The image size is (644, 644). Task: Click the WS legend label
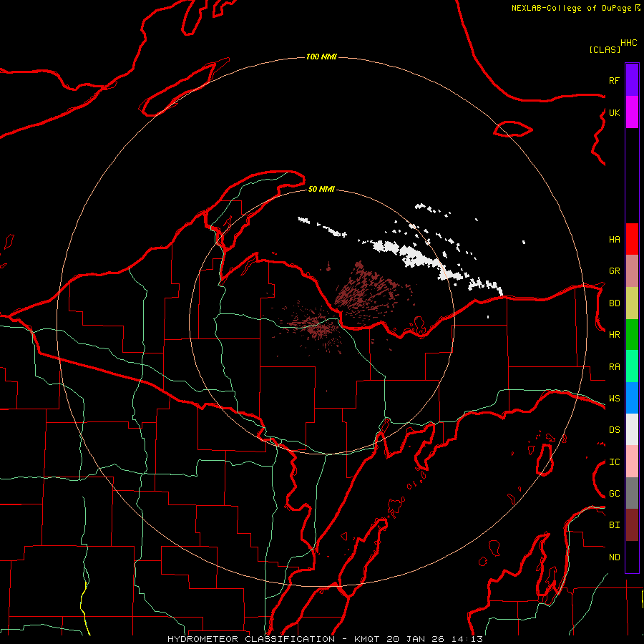point(614,399)
